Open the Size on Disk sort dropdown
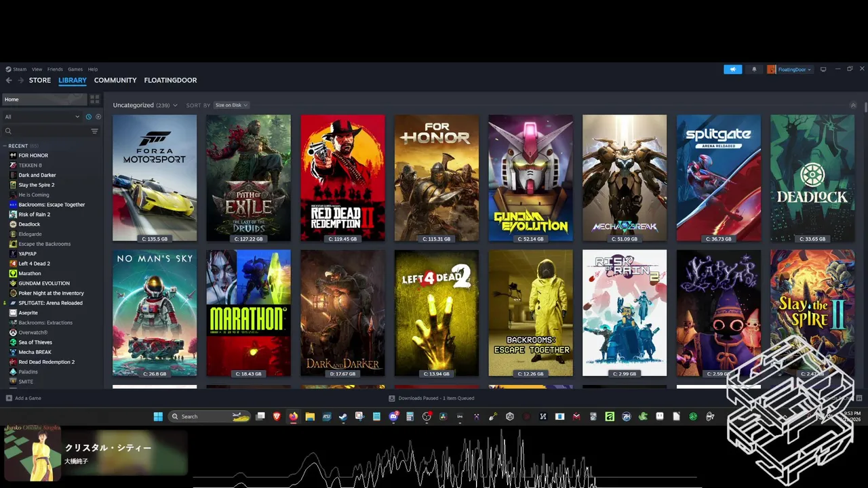This screenshot has width=868, height=488. (231, 105)
